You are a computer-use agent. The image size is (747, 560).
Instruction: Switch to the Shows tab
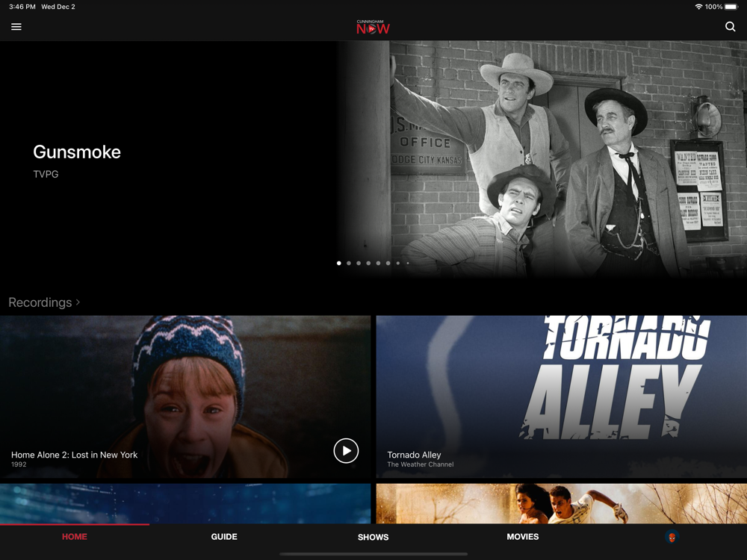point(373,537)
